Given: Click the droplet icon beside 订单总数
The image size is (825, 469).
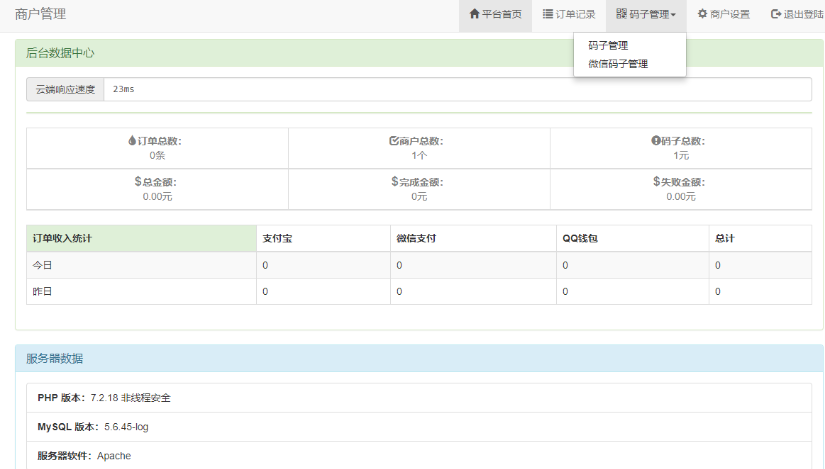Looking at the screenshot, I should (x=132, y=141).
